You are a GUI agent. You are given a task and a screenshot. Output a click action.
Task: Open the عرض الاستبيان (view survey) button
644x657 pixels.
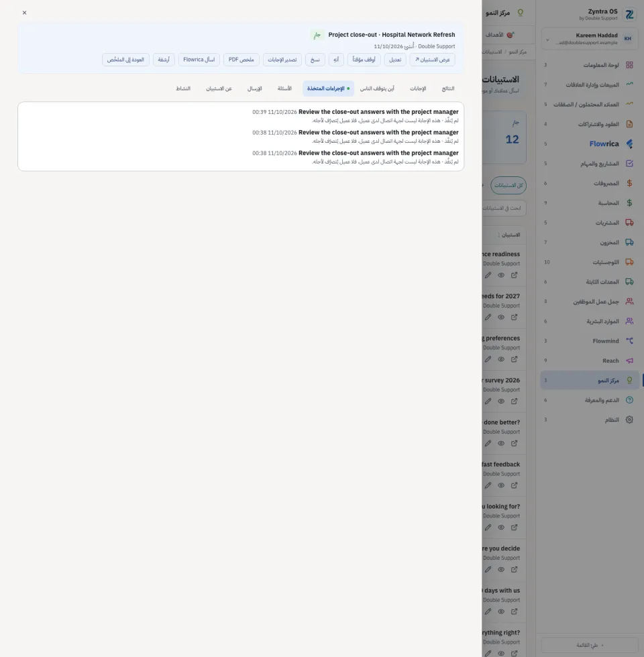coord(432,60)
